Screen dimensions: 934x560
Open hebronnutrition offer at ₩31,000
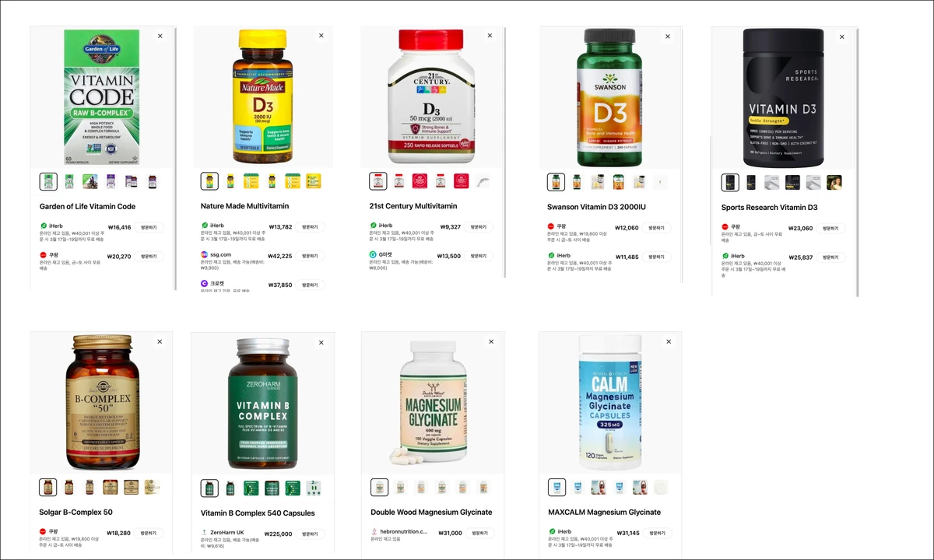coord(479,534)
